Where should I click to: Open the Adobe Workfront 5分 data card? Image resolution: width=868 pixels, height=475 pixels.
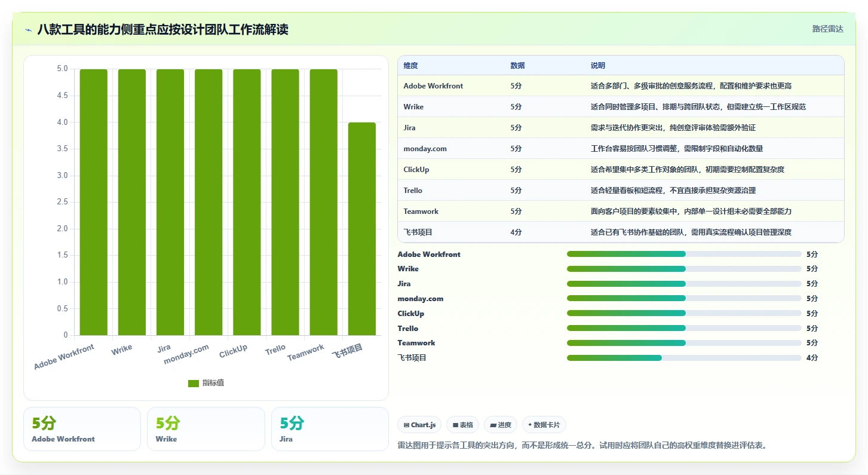click(x=82, y=429)
